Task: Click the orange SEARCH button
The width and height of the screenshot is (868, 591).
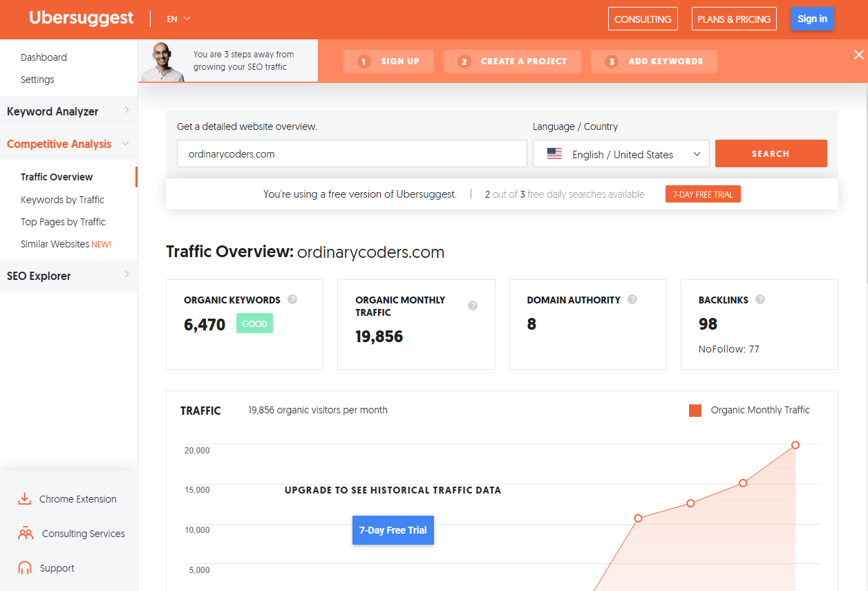Action: tap(771, 153)
